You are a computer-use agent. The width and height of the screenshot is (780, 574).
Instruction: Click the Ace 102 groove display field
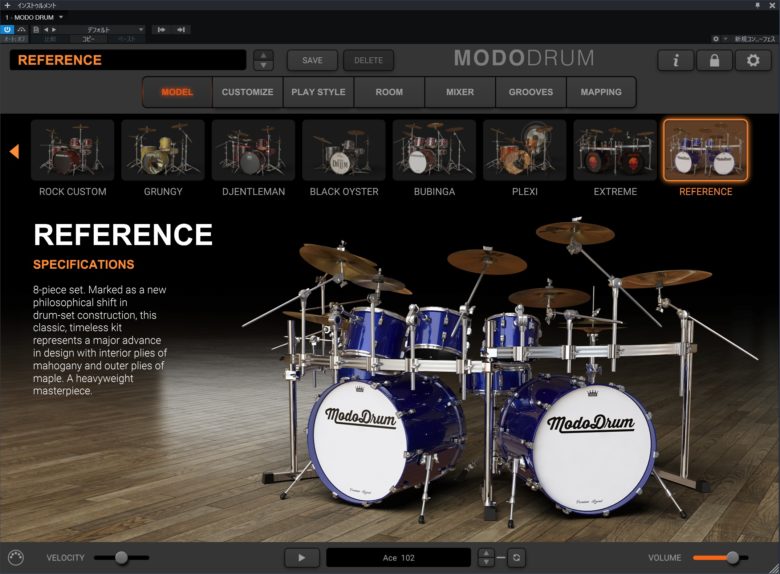point(398,558)
